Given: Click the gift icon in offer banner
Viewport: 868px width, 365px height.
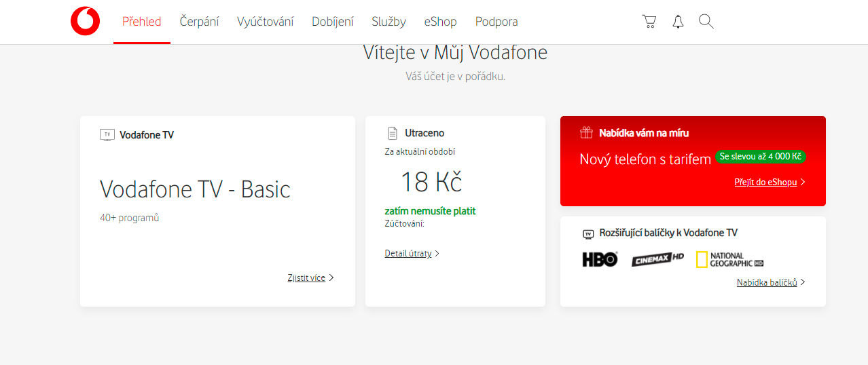Looking at the screenshot, I should click(x=586, y=133).
